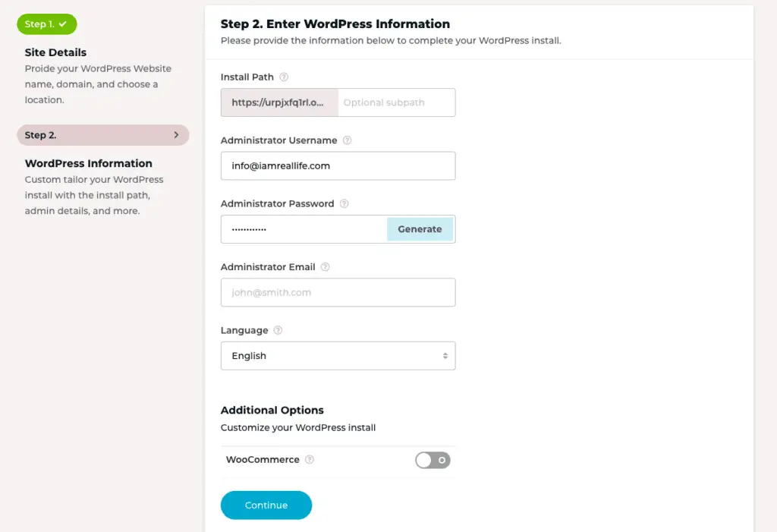The height and width of the screenshot is (532, 777).
Task: Select the Step 2 sidebar item
Action: (103, 135)
